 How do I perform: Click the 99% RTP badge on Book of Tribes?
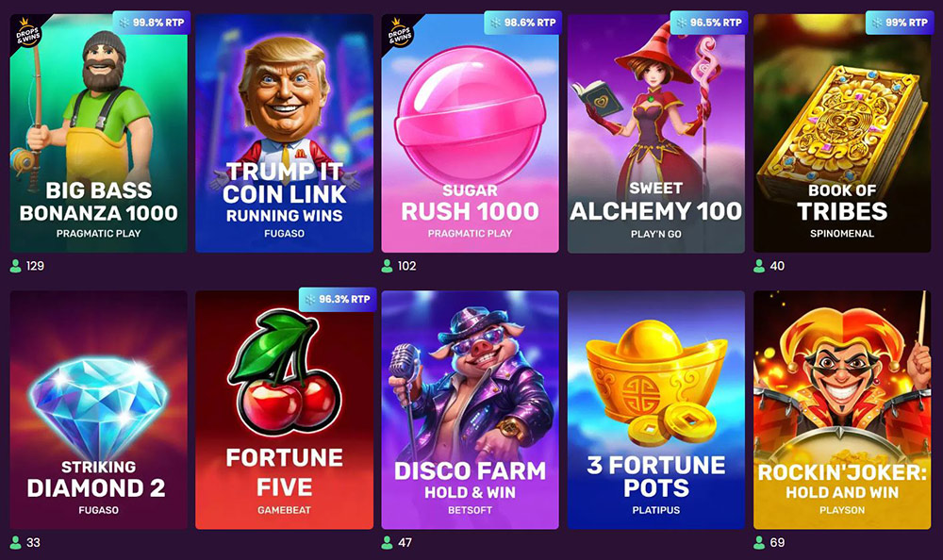coord(899,23)
